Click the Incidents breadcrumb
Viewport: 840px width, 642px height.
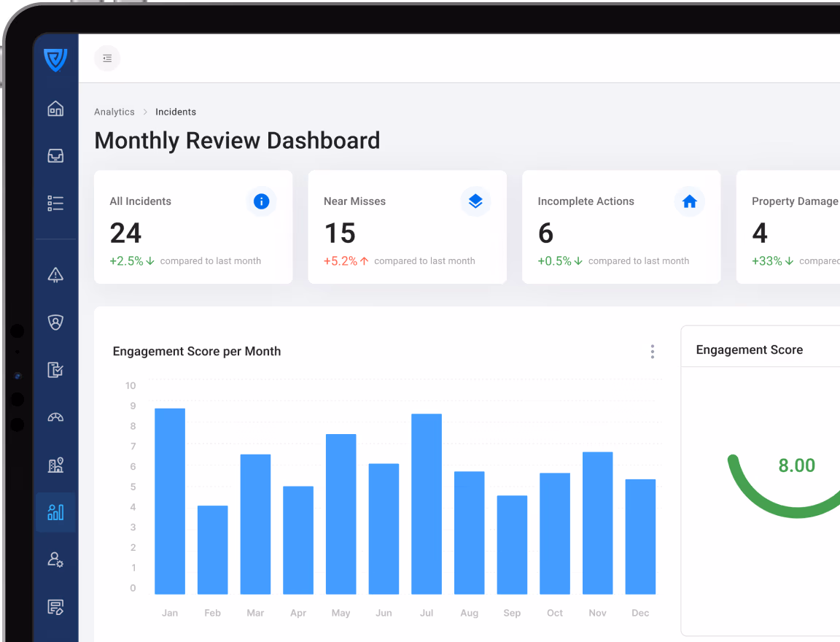tap(176, 112)
